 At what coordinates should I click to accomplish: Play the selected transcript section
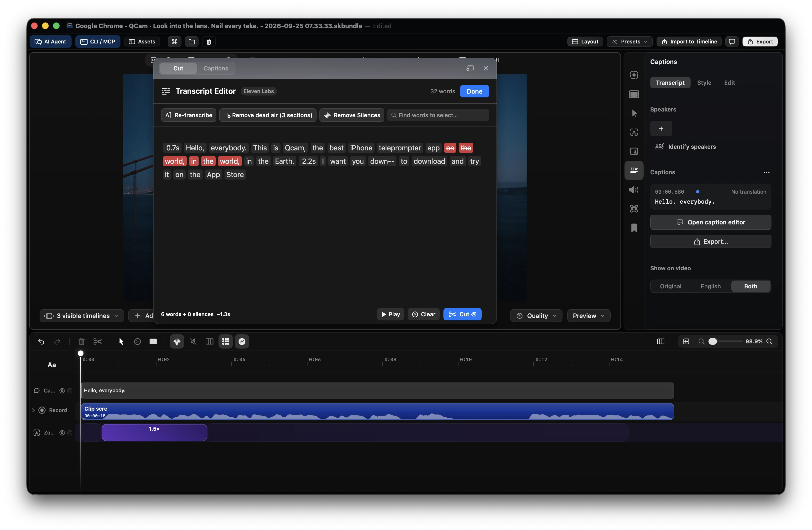pyautogui.click(x=391, y=314)
